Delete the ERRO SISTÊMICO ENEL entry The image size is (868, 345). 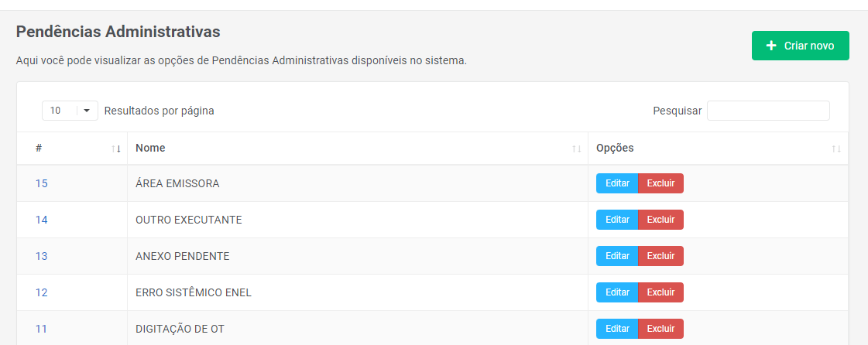[660, 292]
